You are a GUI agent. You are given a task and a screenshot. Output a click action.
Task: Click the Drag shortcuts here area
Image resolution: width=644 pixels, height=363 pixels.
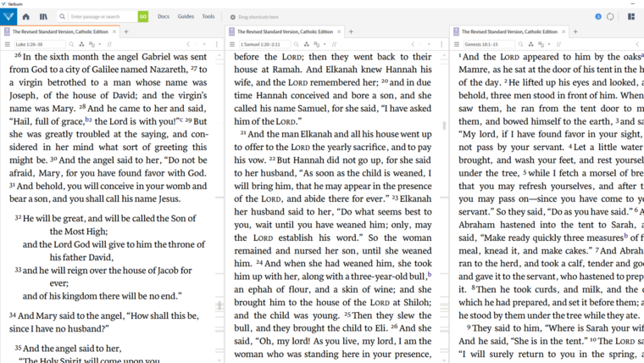254,17
